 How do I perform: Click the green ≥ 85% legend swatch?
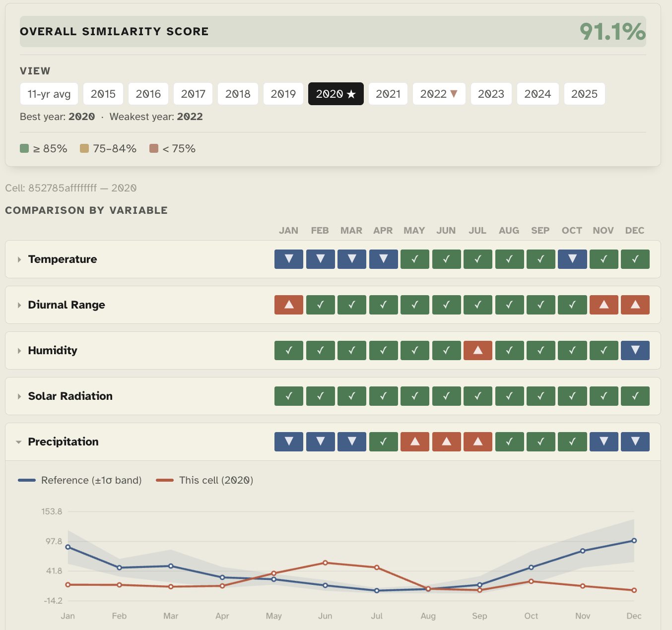click(x=24, y=148)
